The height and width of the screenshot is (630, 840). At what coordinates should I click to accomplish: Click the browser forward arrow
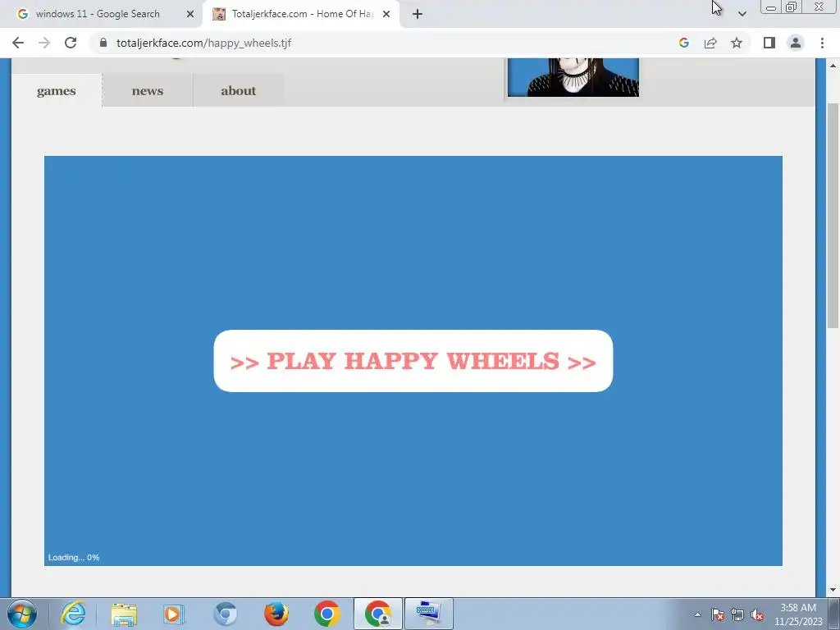click(44, 43)
